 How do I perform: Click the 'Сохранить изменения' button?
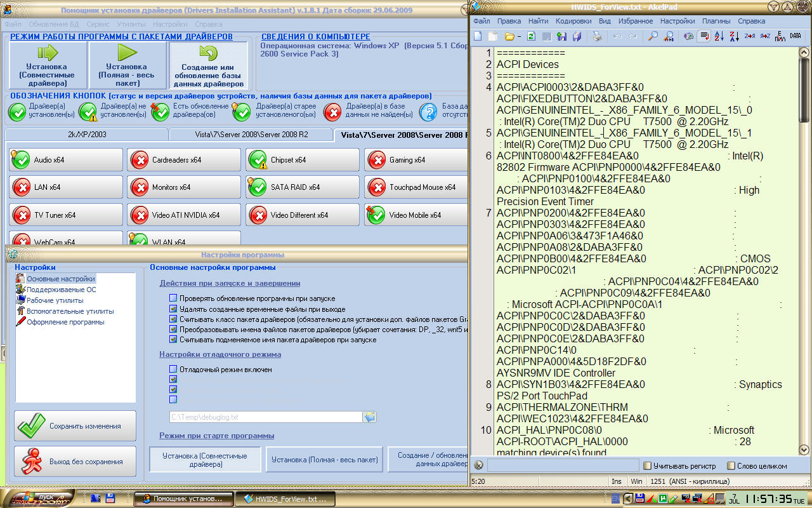tap(75, 426)
